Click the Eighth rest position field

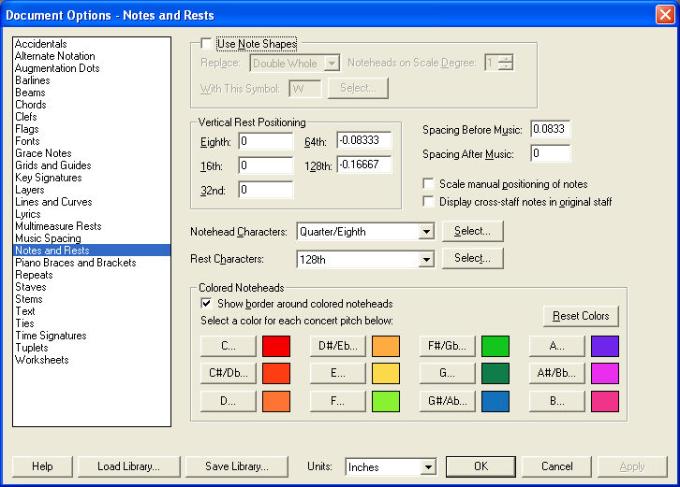pyautogui.click(x=265, y=141)
